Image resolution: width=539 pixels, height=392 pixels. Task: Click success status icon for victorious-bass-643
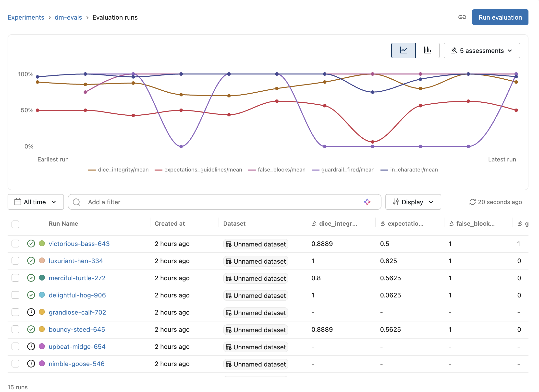31,244
